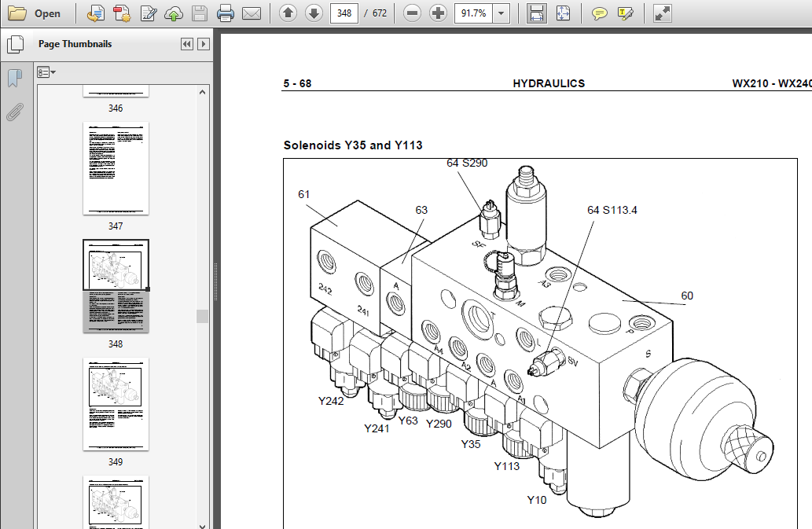The height and width of the screenshot is (529, 812).
Task: Click the 'Y290' solenoid label
Action: [439, 424]
